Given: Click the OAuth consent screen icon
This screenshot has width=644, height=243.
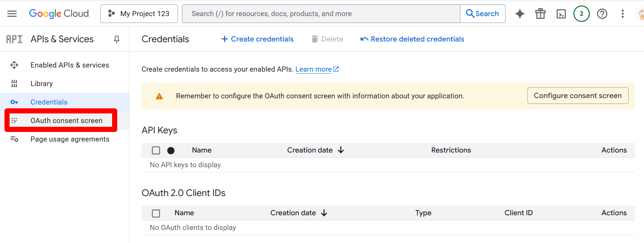Looking at the screenshot, I should point(14,121).
